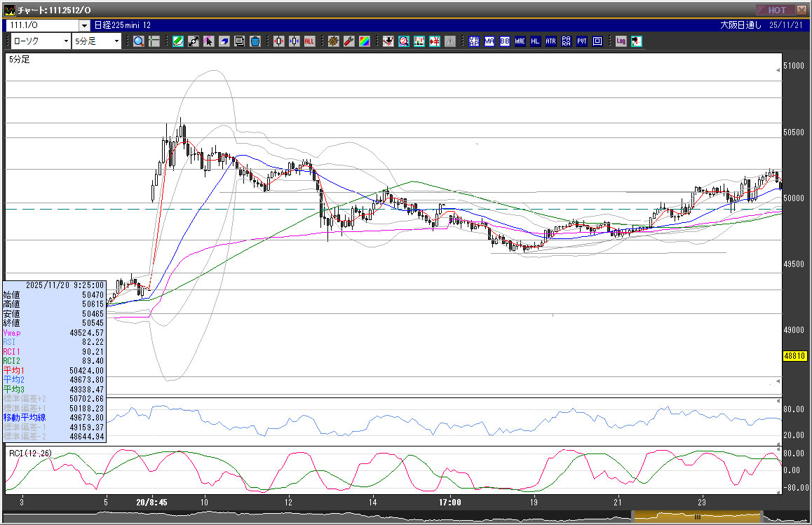The image size is (812, 525).
Task: Click the trash bin delete icon
Action: click(x=255, y=41)
